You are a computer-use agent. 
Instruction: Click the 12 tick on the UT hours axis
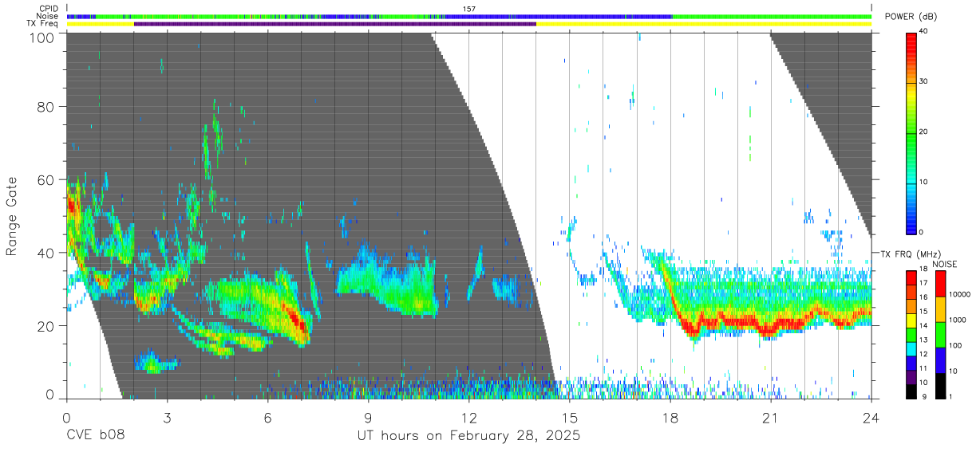pos(468,417)
